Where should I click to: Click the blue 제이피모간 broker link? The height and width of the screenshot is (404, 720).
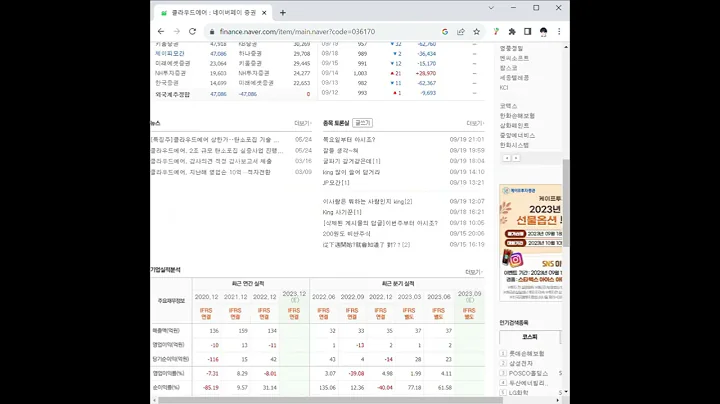pyautogui.click(x=169, y=54)
